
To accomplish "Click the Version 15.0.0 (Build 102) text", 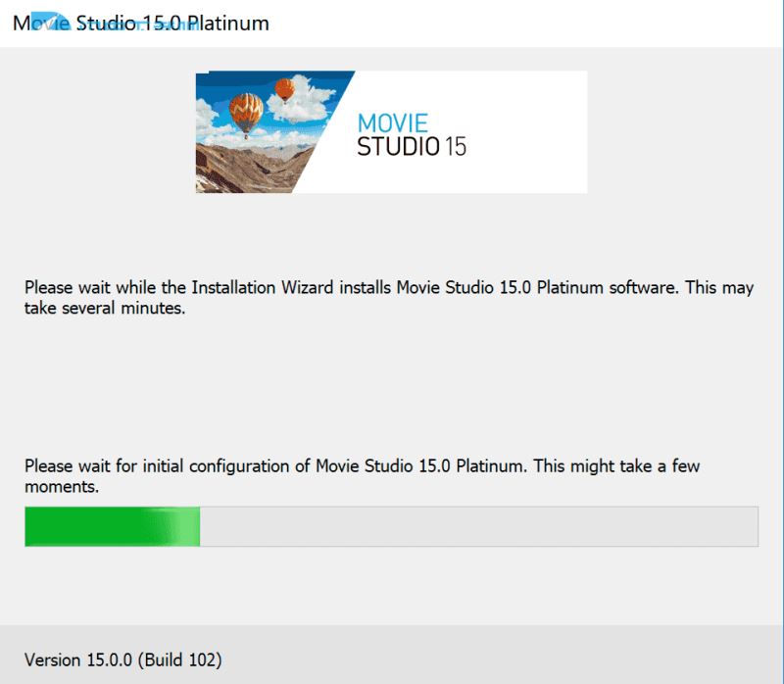I will (122, 659).
